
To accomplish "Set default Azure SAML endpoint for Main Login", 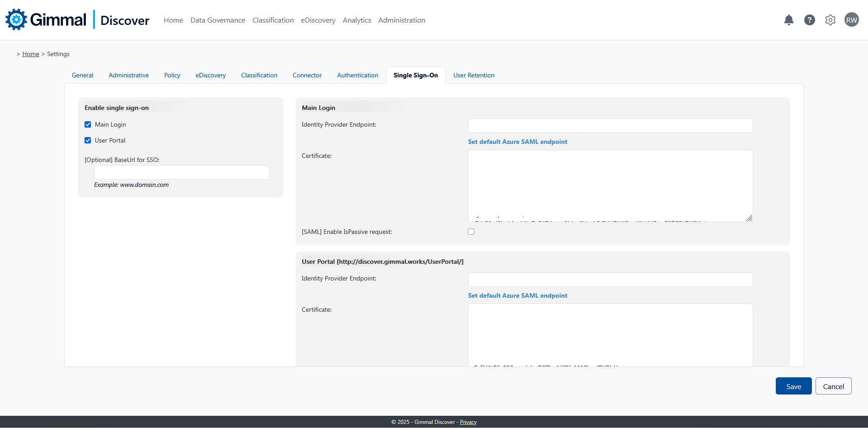I will coord(517,142).
